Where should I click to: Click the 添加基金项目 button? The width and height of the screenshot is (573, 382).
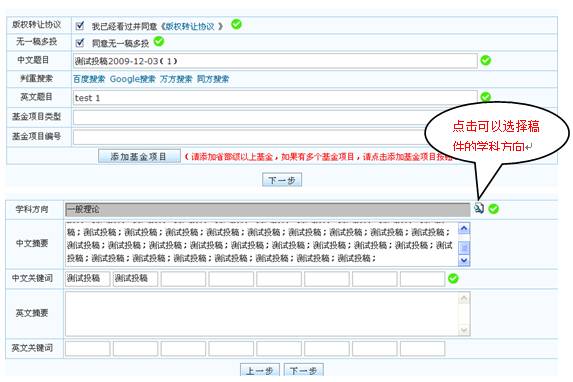coord(139,156)
